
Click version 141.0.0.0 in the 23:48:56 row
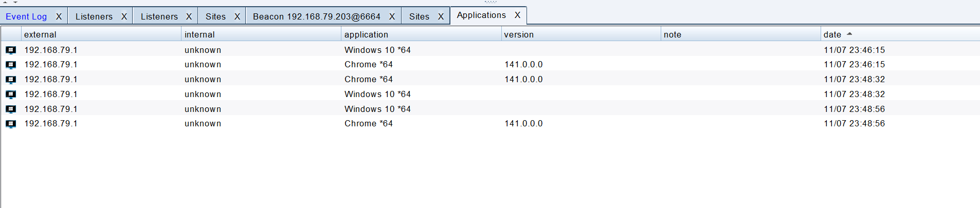[523, 123]
